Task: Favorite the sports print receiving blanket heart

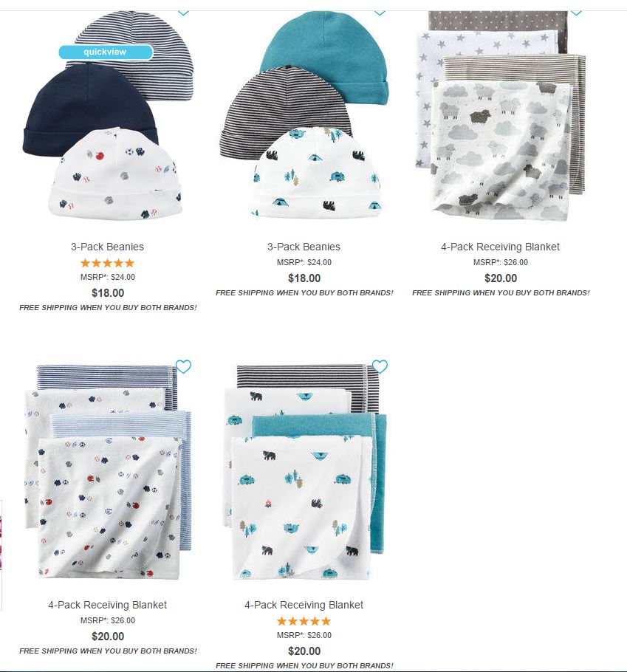Action: point(183,367)
